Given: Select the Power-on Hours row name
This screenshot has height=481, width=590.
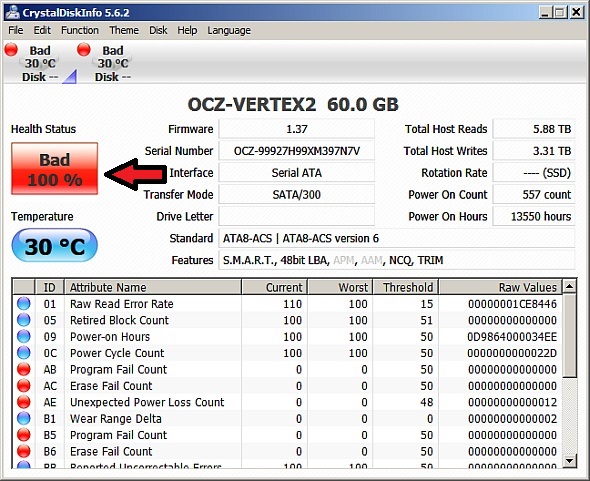Looking at the screenshot, I should click(110, 336).
